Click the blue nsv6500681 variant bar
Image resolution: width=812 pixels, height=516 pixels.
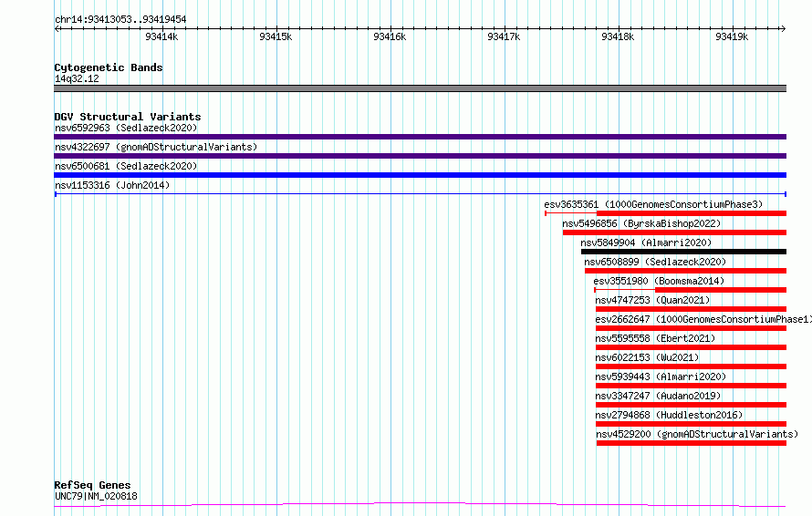point(420,175)
